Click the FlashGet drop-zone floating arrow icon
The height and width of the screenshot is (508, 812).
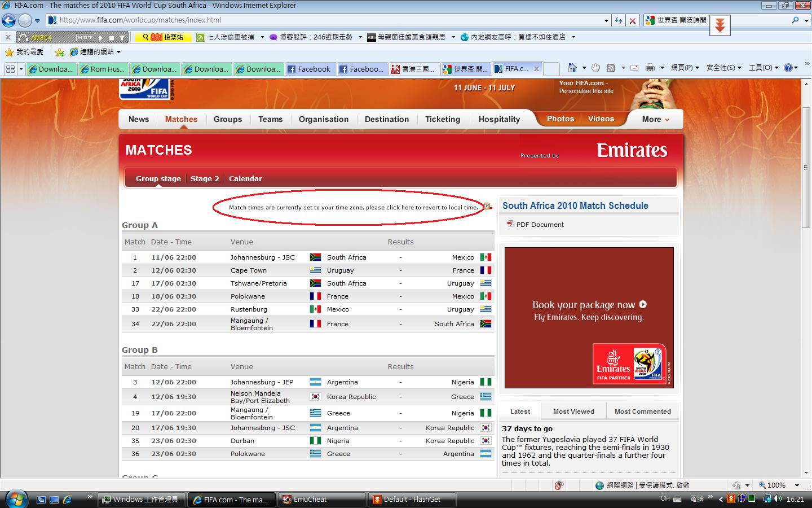pos(720,25)
